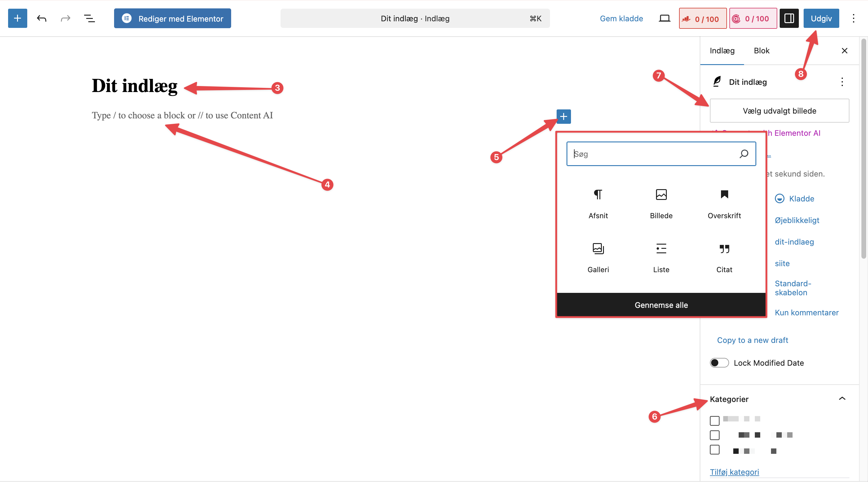This screenshot has width=868, height=482.
Task: Open the top-right options three-dot menu
Action: pyautogui.click(x=853, y=18)
